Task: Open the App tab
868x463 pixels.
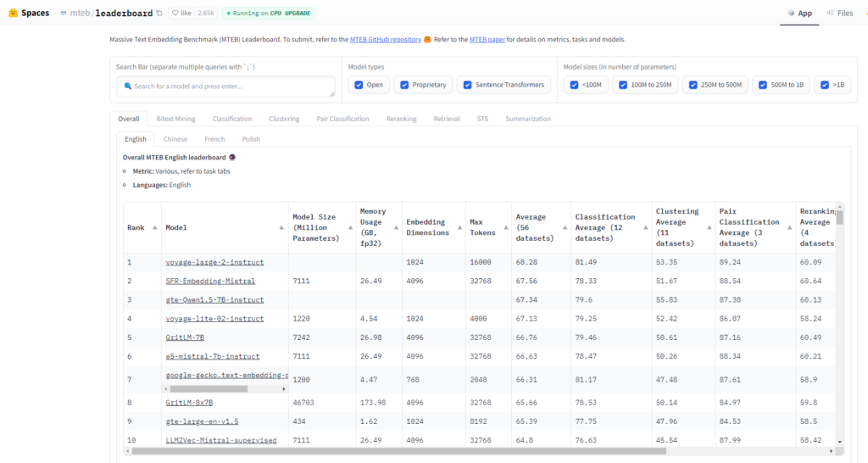Action: (x=800, y=14)
